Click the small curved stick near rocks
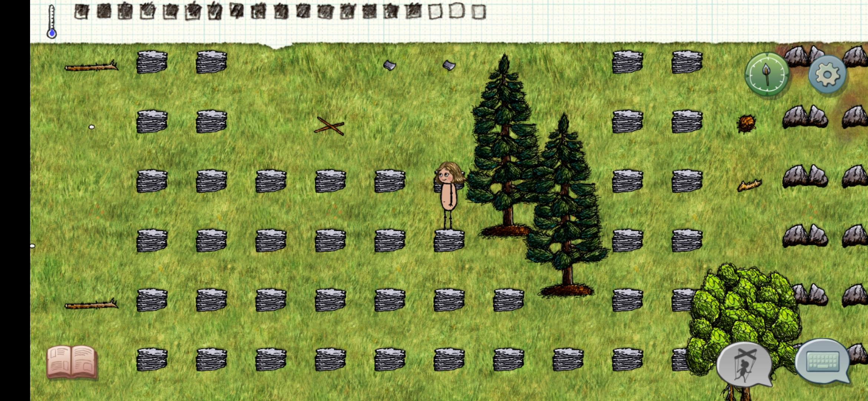868x401 pixels. point(749,185)
